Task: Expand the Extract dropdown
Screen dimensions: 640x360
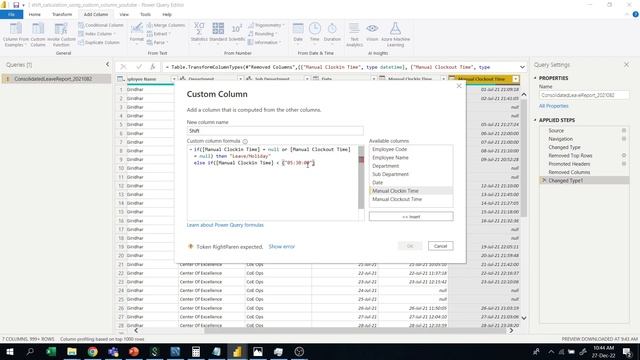Action: point(169,34)
